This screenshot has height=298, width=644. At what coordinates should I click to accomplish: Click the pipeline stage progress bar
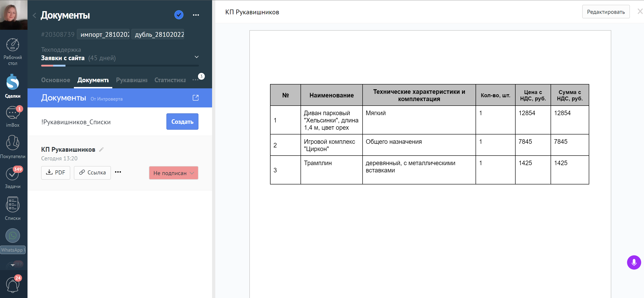[120, 66]
